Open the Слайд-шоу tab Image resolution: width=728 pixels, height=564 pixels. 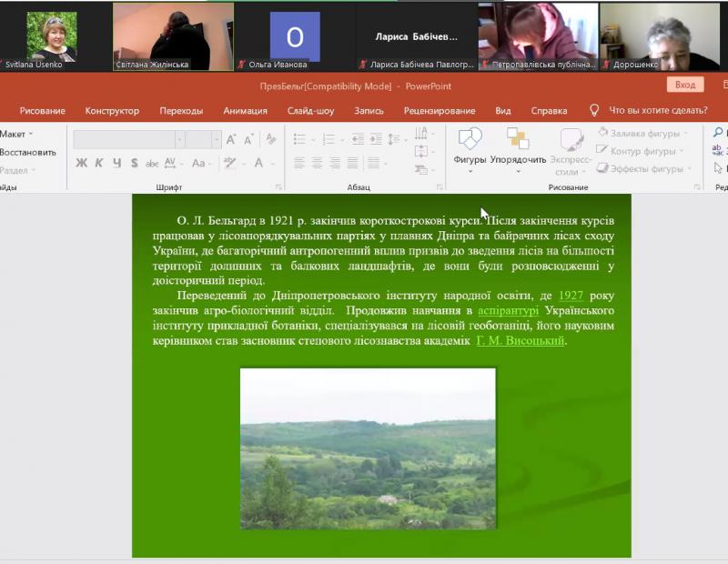(310, 111)
